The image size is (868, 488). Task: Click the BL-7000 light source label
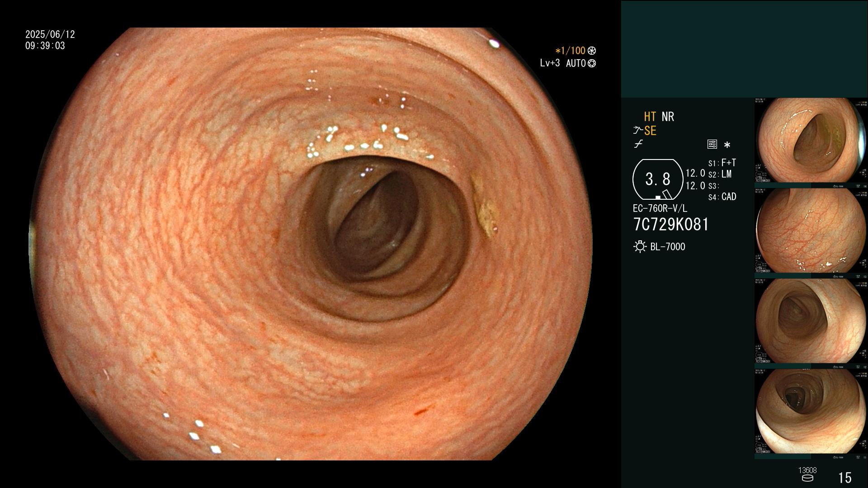pyautogui.click(x=668, y=247)
